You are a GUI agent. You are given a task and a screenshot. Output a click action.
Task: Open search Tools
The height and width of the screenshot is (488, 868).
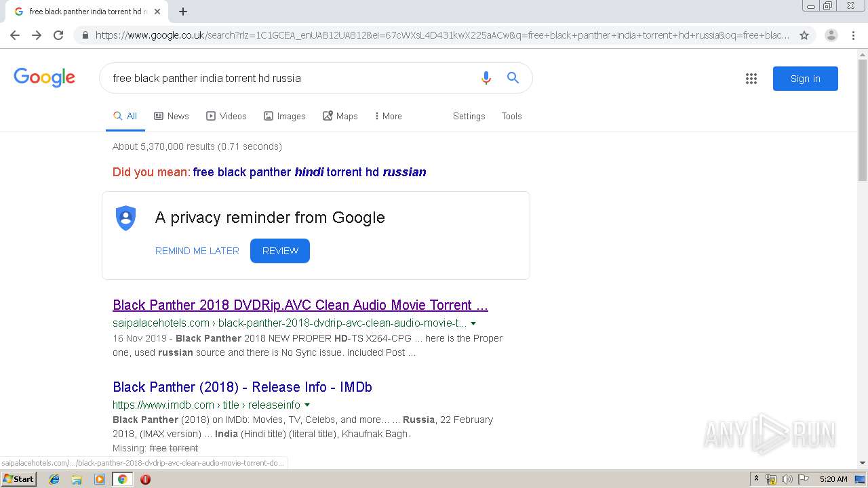512,116
